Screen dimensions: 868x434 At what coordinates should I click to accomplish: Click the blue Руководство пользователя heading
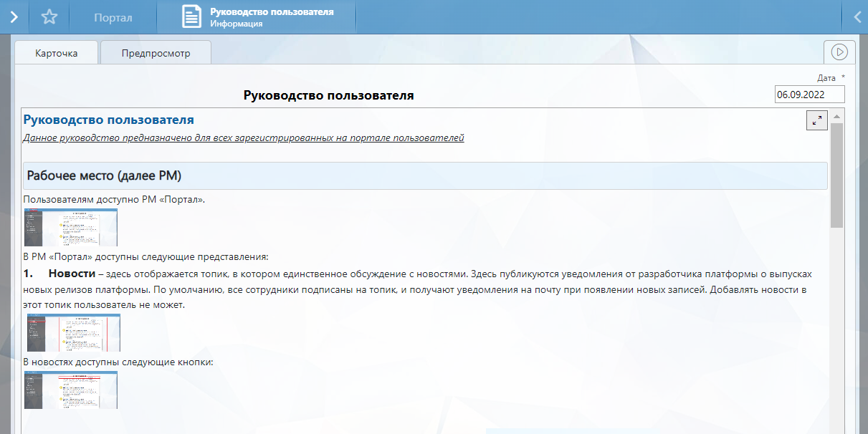(x=108, y=120)
